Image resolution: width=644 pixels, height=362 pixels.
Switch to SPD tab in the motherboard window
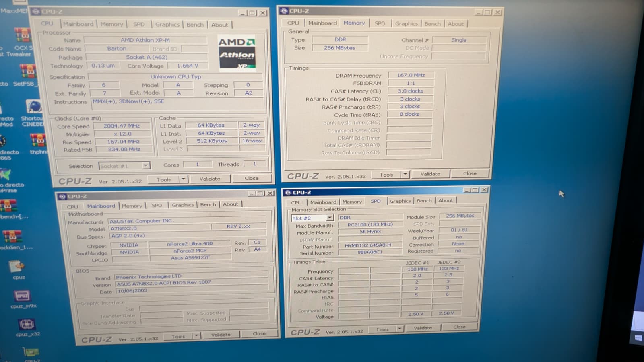[157, 205]
